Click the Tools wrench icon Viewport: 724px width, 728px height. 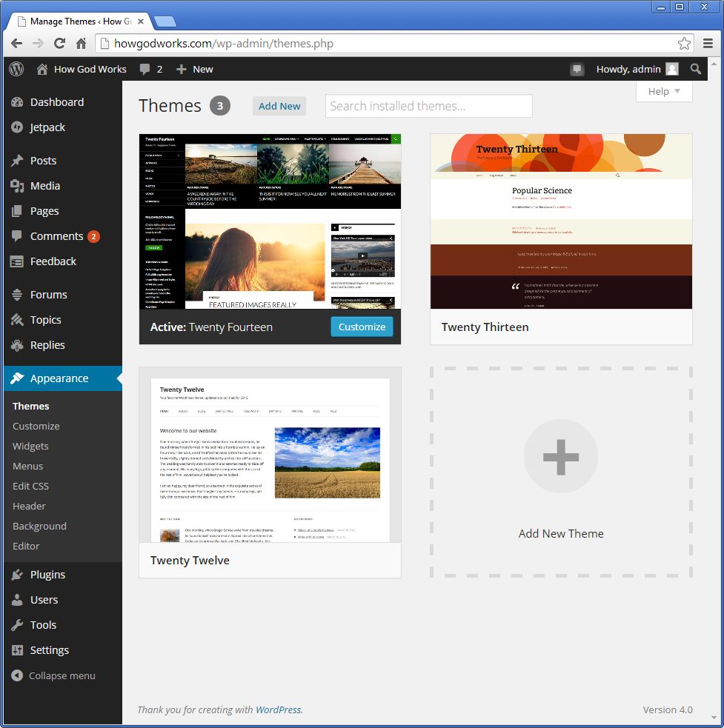tap(17, 625)
